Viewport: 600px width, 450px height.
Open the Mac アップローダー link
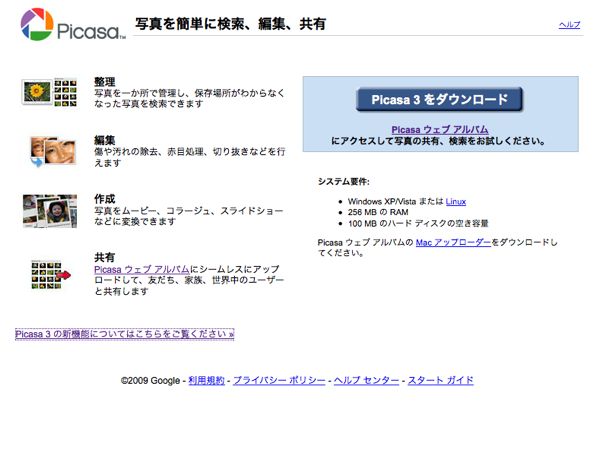point(453,243)
